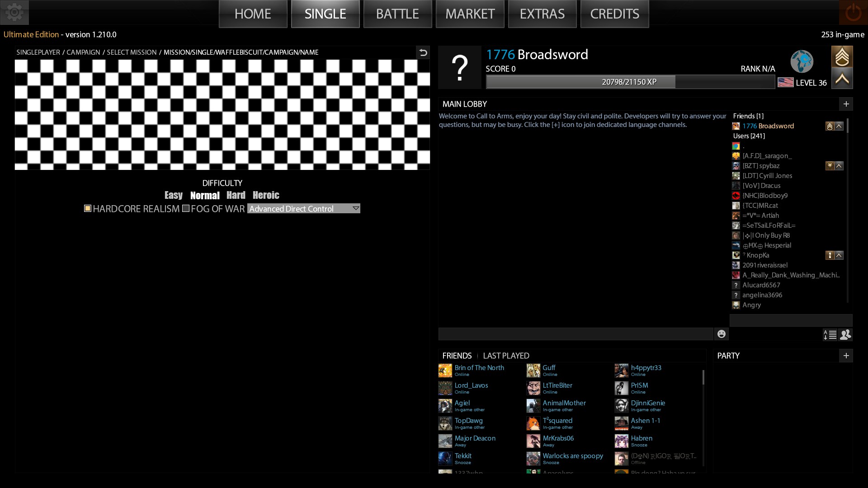Click the blue globe clan emblem
The height and width of the screenshot is (488, 868).
coord(802,61)
